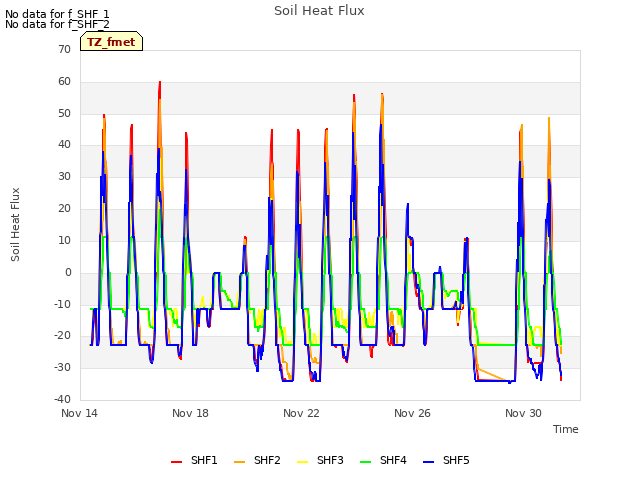The image size is (640, 480).
Task: Click the Nov 18 x-axis tick label
Action: point(190,413)
